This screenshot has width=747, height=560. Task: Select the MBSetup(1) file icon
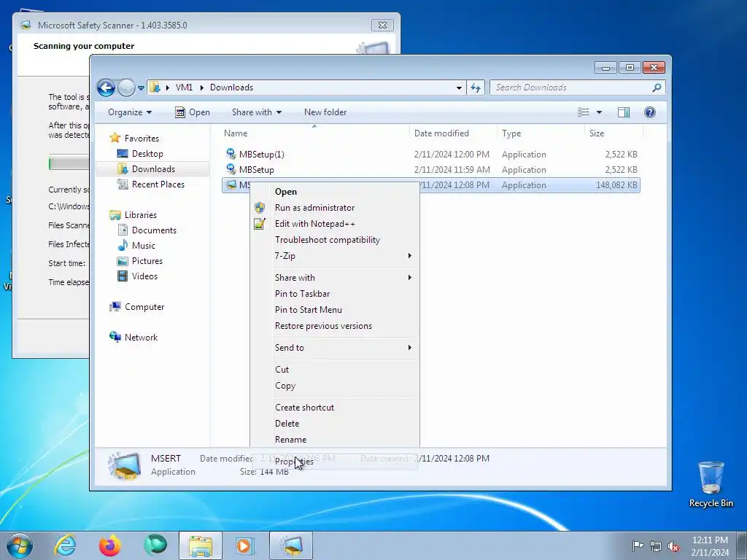[231, 154]
